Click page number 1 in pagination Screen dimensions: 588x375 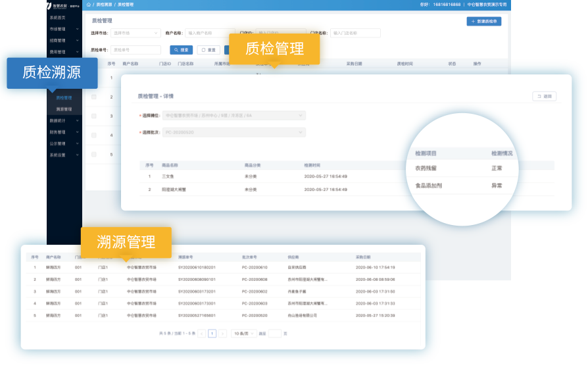click(212, 334)
